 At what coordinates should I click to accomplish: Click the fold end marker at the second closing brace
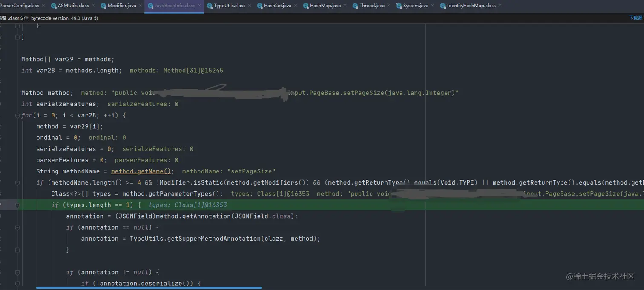(x=17, y=37)
